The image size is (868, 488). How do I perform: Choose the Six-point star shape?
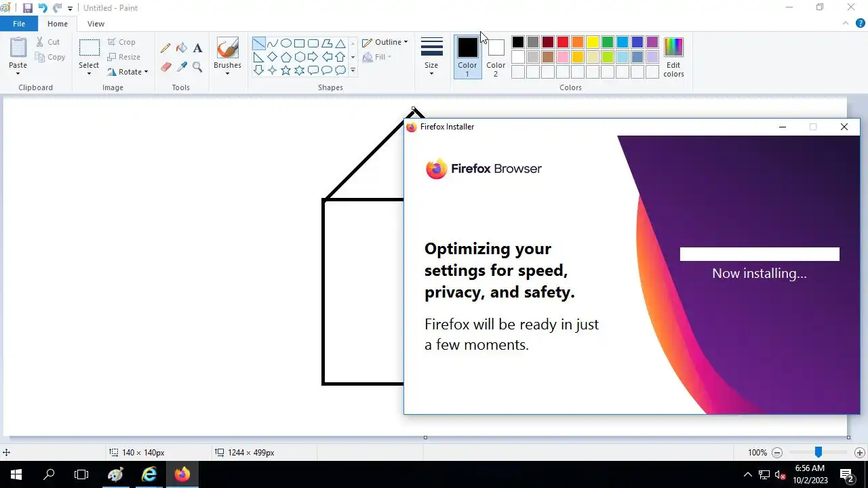[x=299, y=70]
